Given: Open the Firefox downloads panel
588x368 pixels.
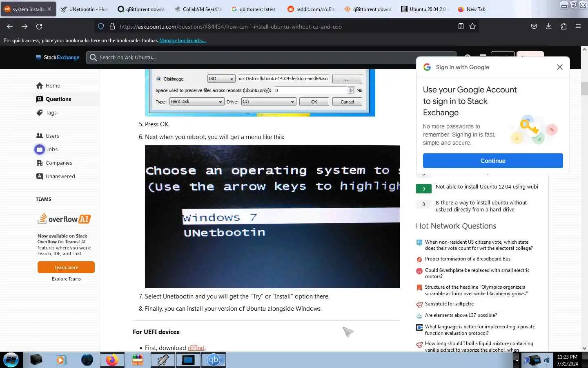Looking at the screenshot, I should click(x=548, y=26).
